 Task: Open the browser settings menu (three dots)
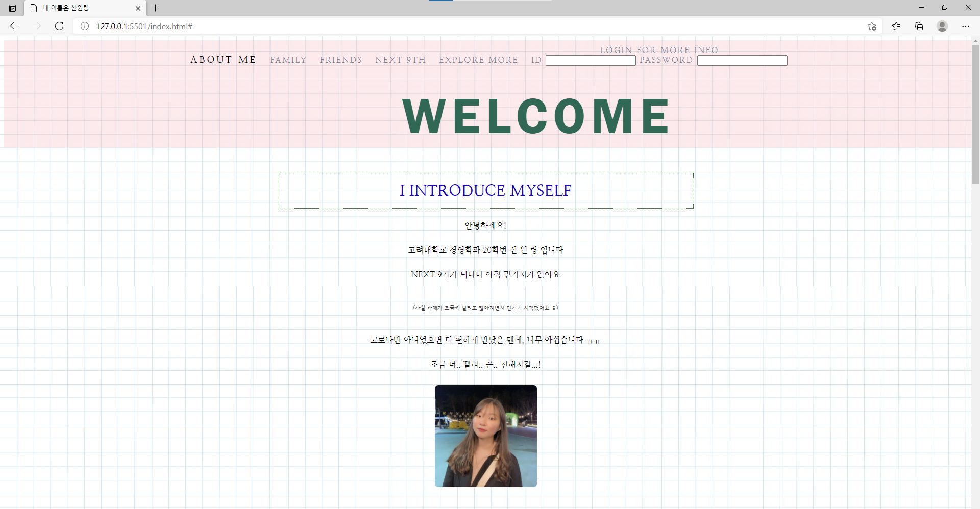point(966,26)
